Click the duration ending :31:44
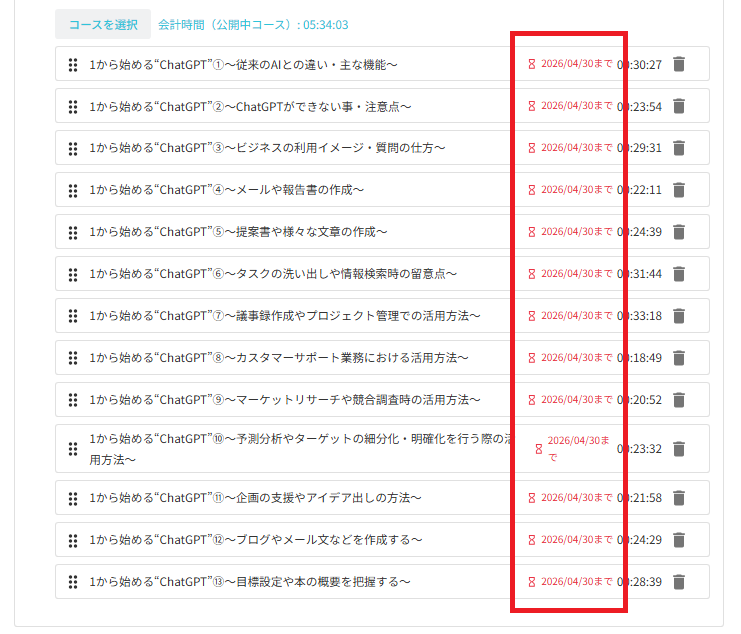The width and height of the screenshot is (741, 634). [x=639, y=274]
